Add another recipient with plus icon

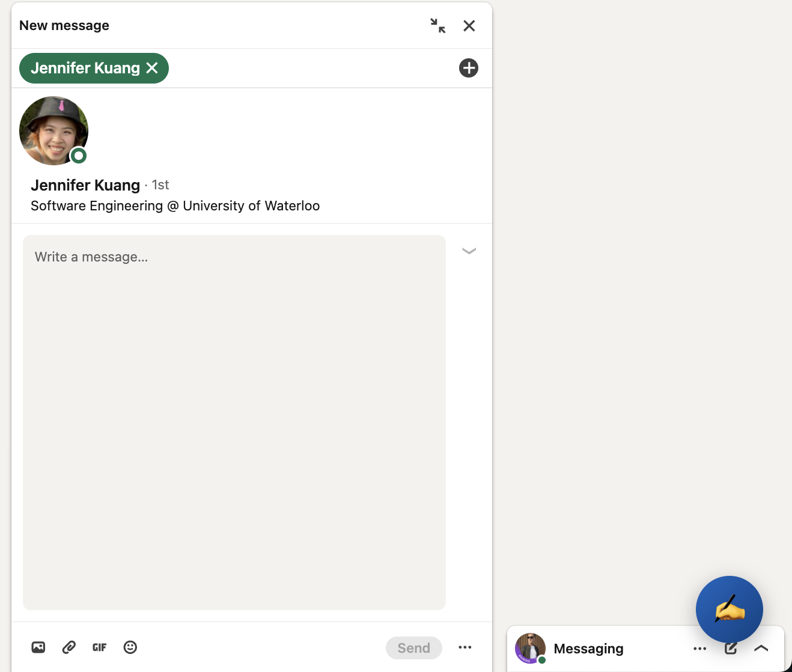coord(469,68)
